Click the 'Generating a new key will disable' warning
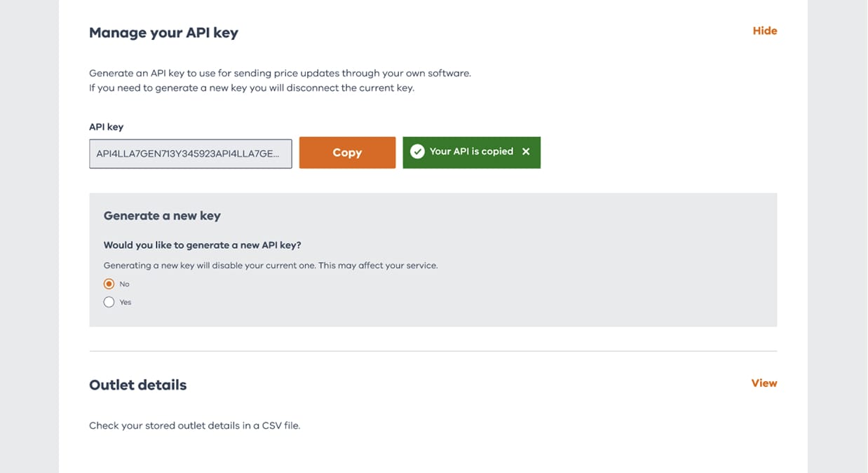Viewport: 868px width, 473px height. pyautogui.click(x=271, y=266)
